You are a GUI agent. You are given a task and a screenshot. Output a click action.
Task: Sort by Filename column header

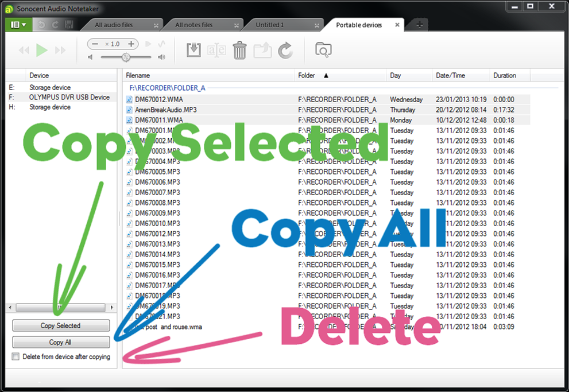[208, 75]
